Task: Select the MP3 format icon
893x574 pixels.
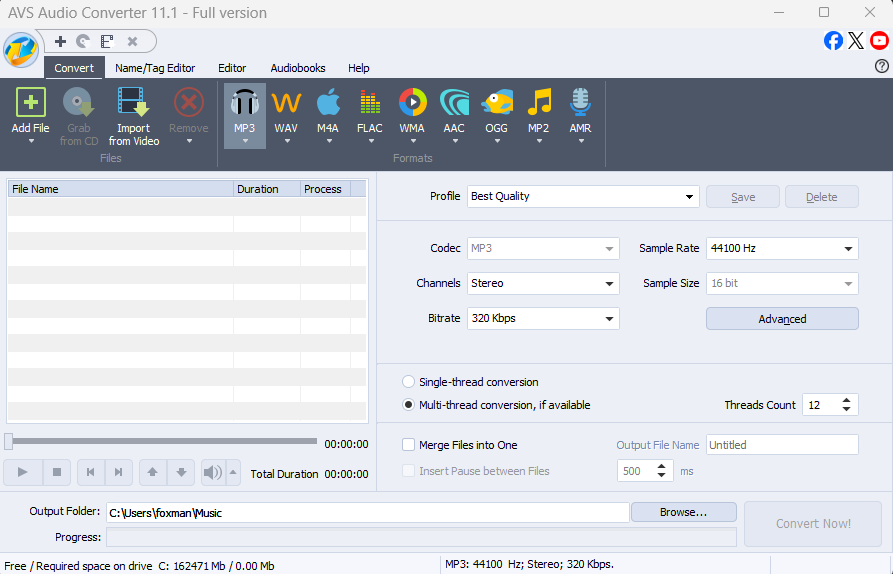Action: pyautogui.click(x=245, y=102)
